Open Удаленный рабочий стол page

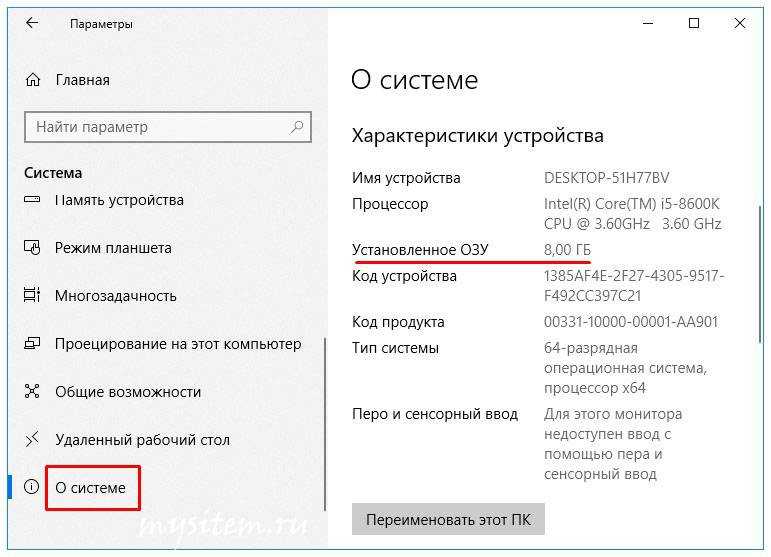(142, 440)
